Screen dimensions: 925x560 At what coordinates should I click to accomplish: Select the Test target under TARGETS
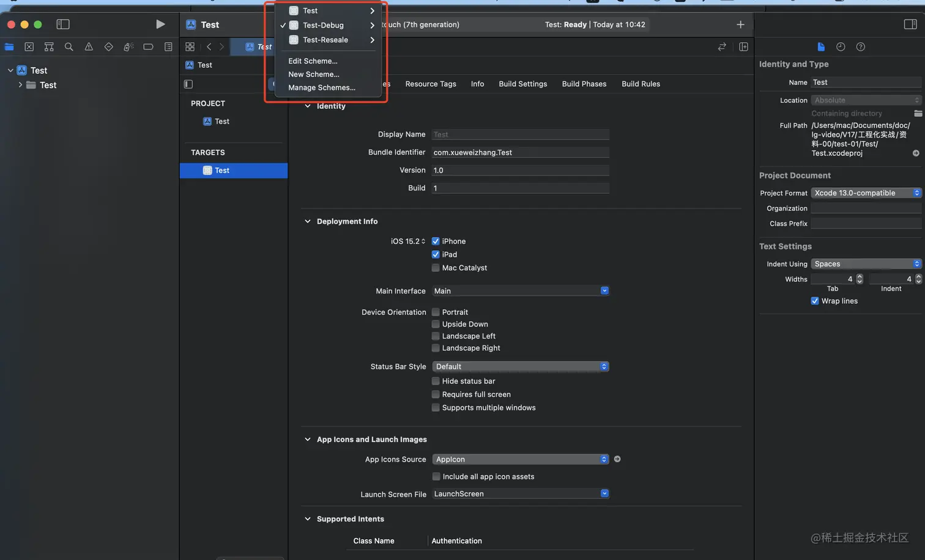click(x=234, y=171)
